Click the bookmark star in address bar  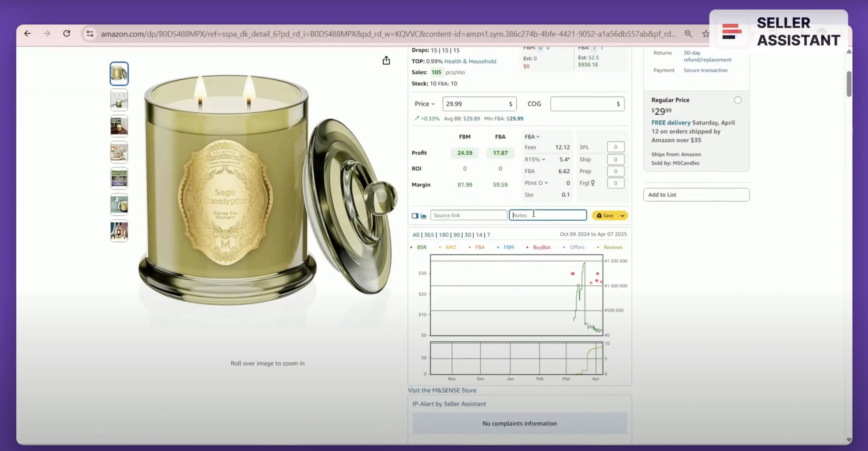pos(705,34)
